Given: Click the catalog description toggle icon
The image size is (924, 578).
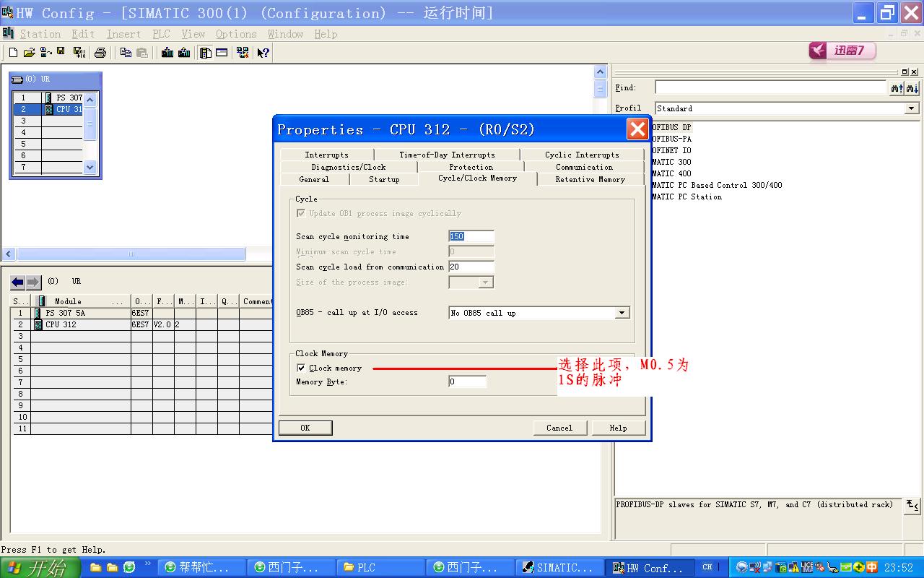Looking at the screenshot, I should click(912, 505).
